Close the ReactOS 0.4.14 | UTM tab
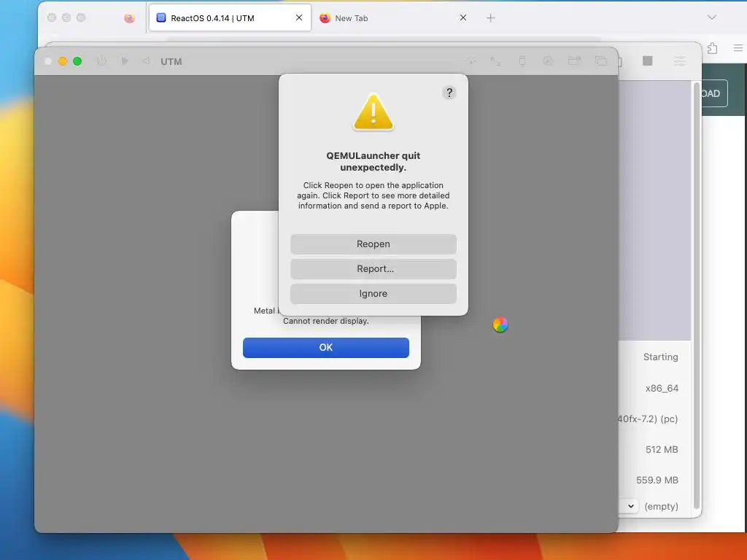Image resolution: width=747 pixels, height=560 pixels. tap(299, 17)
